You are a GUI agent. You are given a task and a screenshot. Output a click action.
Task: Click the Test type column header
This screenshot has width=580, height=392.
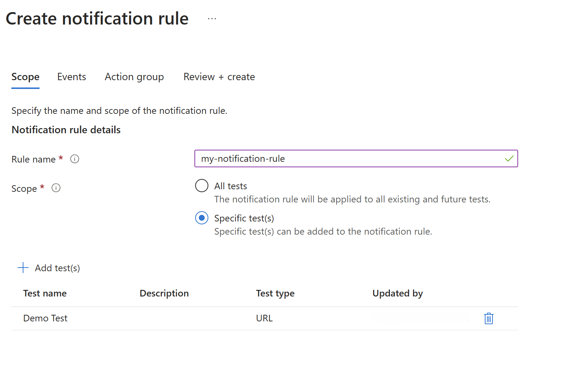click(x=275, y=293)
